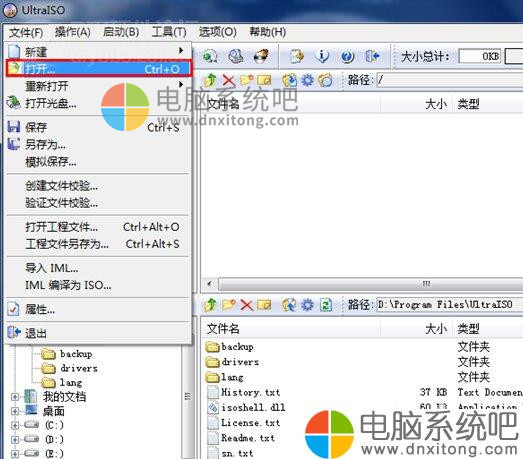Choose 另存为... menu entry
The height and width of the screenshot is (459, 523).
point(98,144)
